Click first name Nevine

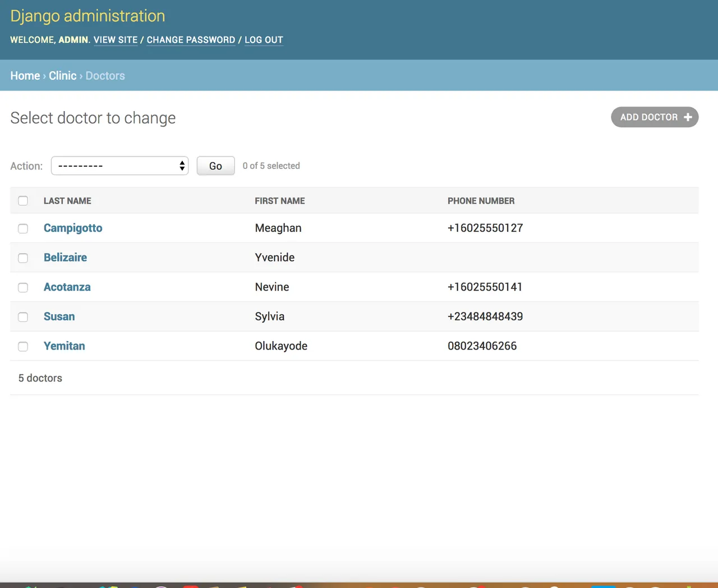point(272,287)
